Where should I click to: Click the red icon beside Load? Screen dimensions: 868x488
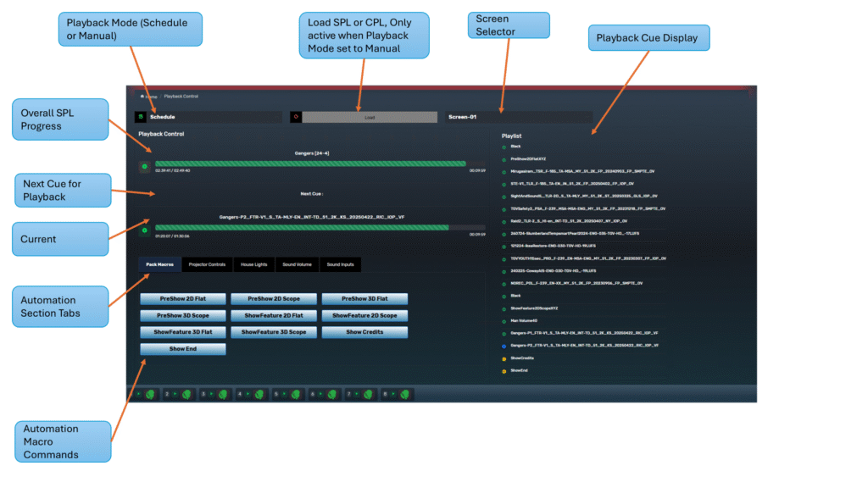[x=296, y=117]
